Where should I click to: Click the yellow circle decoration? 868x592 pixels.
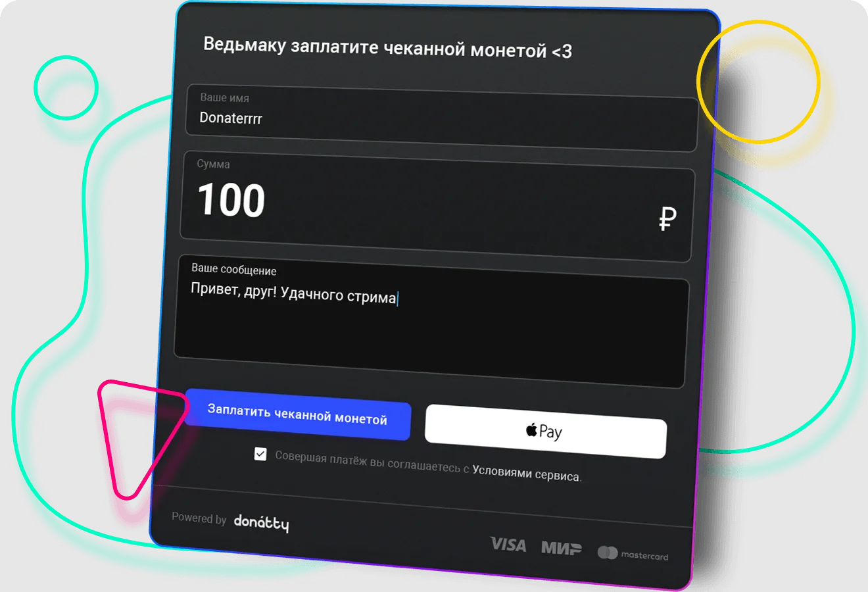(758, 82)
